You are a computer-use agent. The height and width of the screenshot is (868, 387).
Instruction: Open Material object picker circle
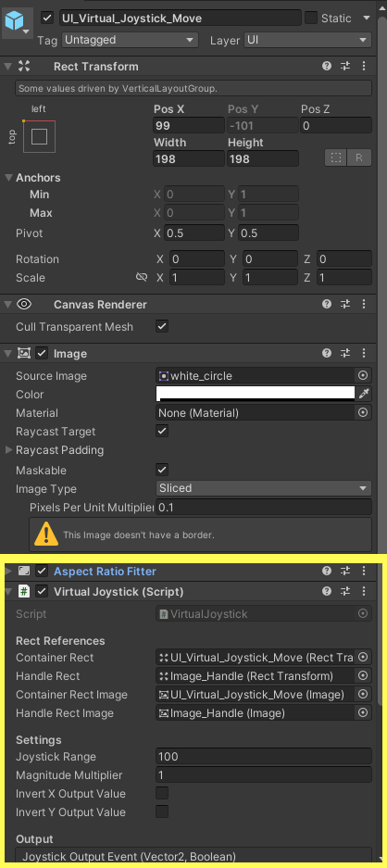coord(363,412)
